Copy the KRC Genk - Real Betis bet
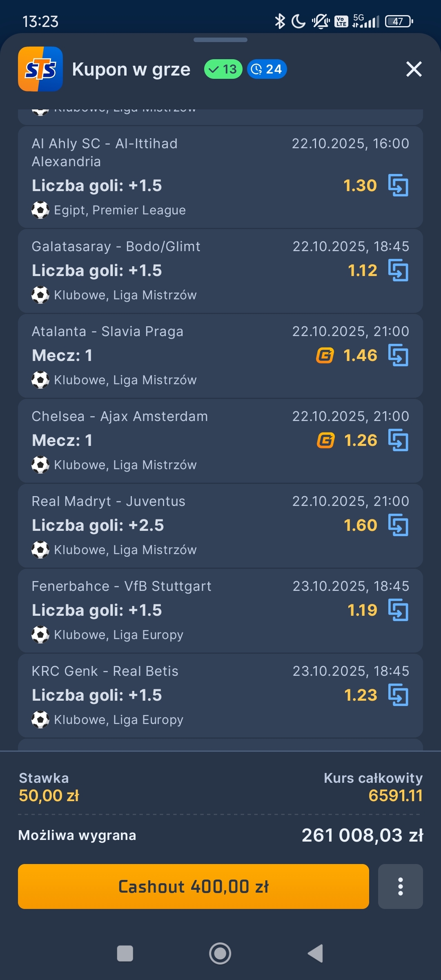Image resolution: width=441 pixels, height=980 pixels. (398, 695)
